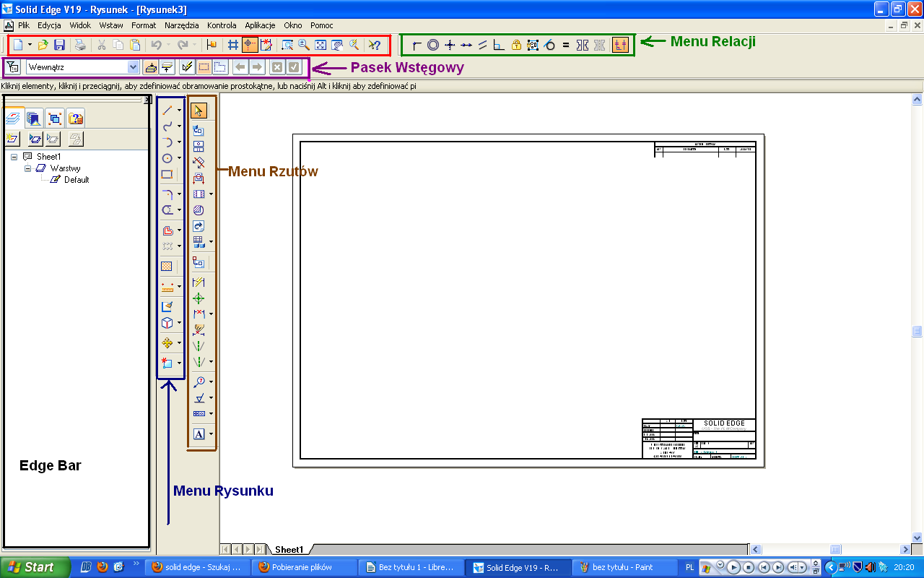Toggle the Grid display button

tap(233, 45)
